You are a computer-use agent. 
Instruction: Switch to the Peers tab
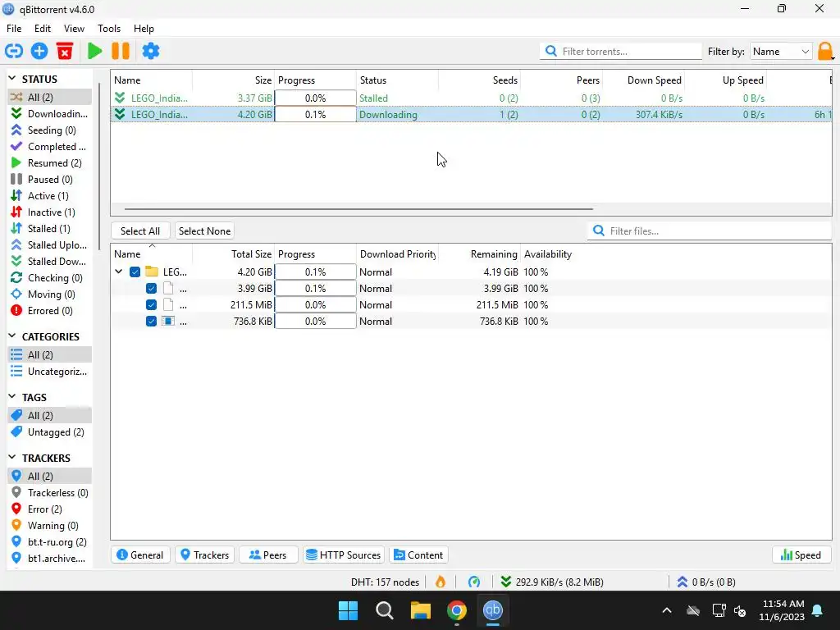coord(268,555)
